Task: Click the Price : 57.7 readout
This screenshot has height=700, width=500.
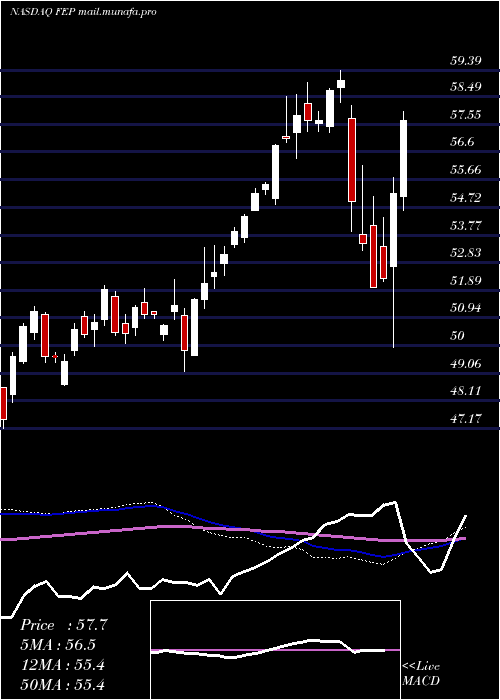Action: 63,625
